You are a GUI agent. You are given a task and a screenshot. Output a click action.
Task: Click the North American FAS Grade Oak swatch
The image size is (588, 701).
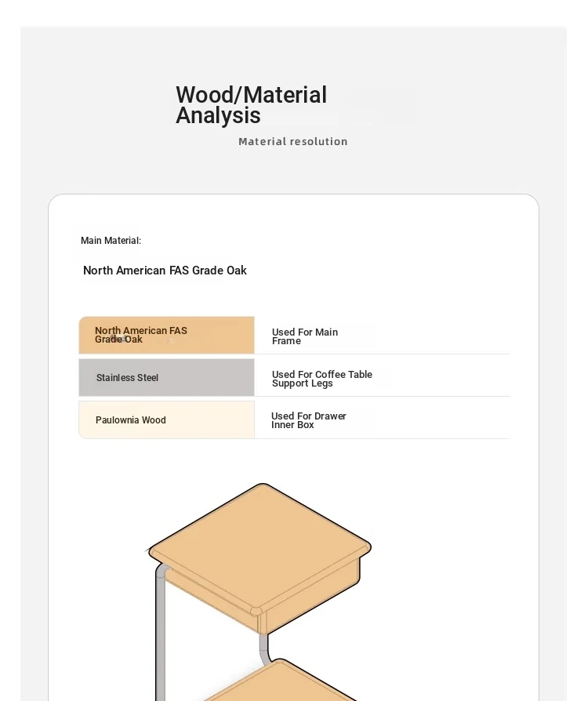[166, 335]
